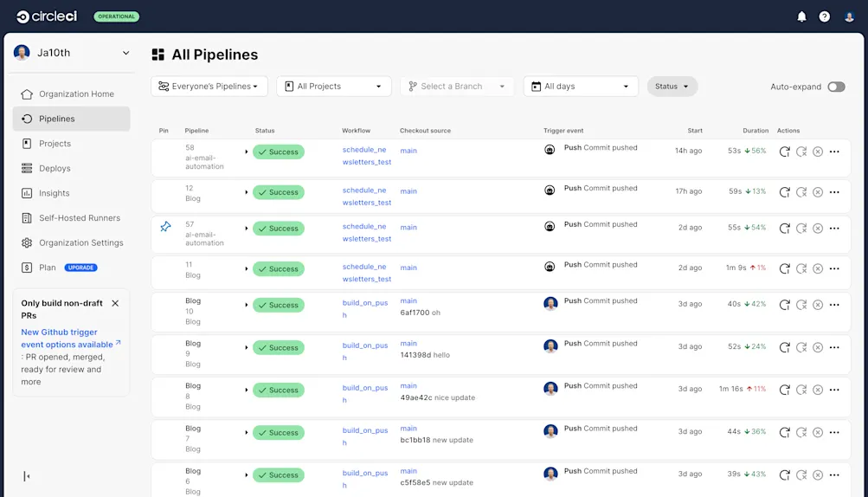Screen dimensions: 868x497
Task: Expand Blog pipeline 10 row
Action: point(247,305)
